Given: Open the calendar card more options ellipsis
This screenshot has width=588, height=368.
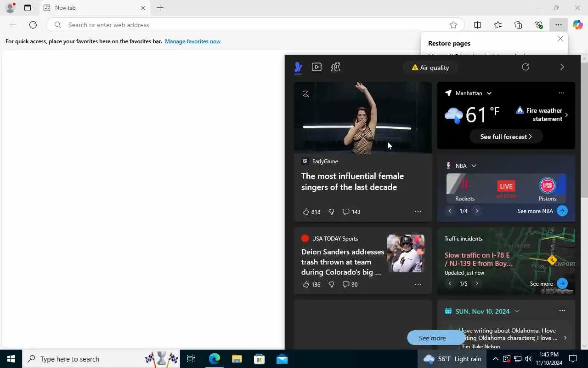Looking at the screenshot, I should 562,310.
